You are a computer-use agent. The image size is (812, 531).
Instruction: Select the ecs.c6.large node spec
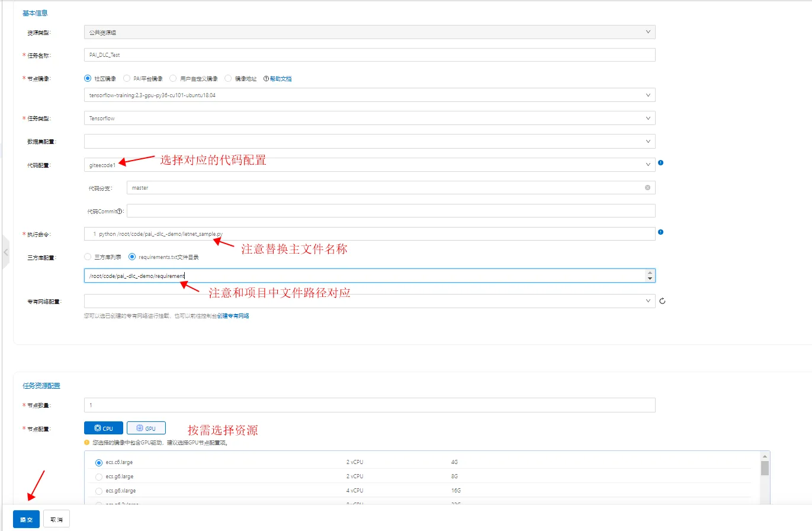(99, 462)
